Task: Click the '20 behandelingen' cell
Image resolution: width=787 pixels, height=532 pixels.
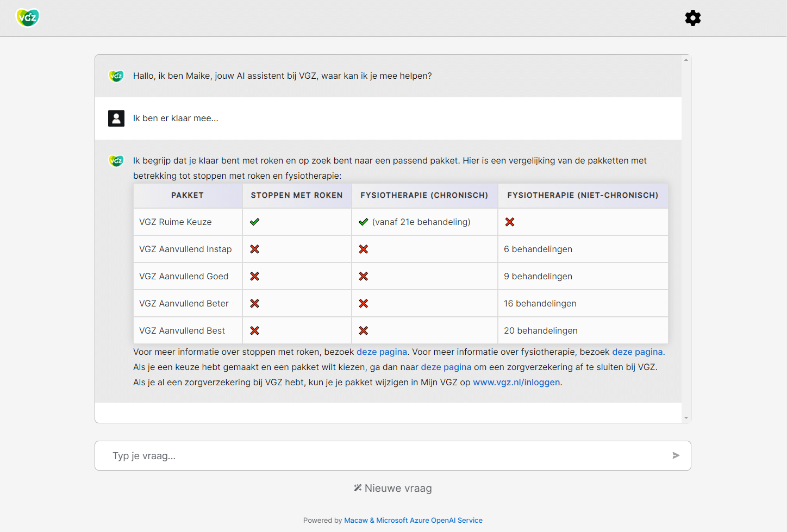Action: click(583, 330)
